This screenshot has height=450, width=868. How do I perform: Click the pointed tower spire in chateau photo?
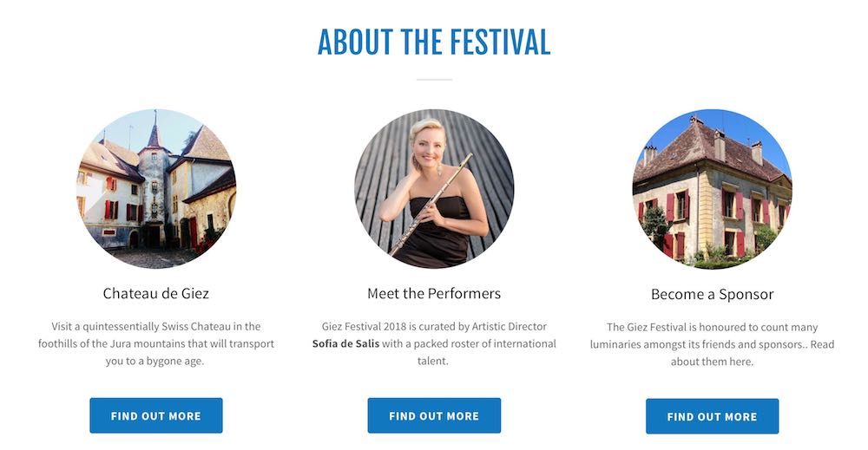(155, 130)
